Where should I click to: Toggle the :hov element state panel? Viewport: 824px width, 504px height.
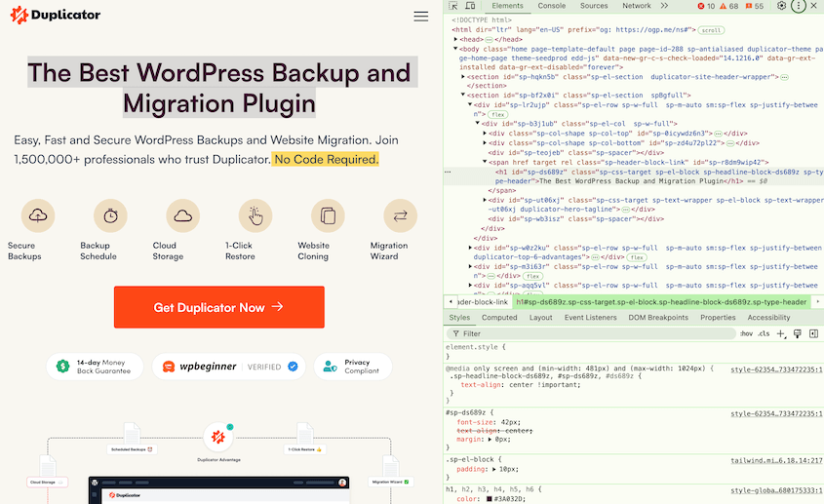pos(746,333)
